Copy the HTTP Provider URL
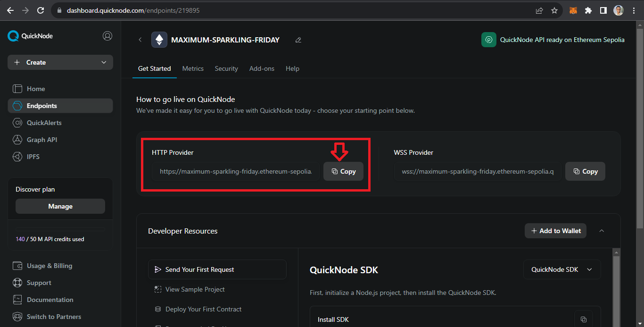644x327 pixels. click(x=343, y=172)
